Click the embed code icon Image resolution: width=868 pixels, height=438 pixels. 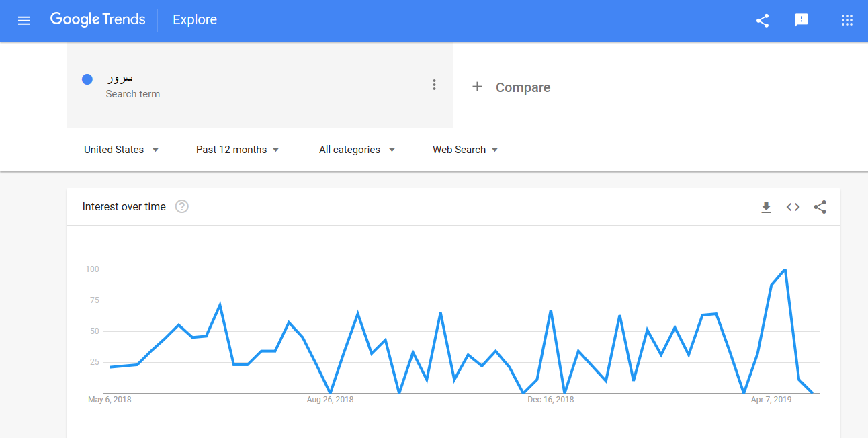click(793, 207)
